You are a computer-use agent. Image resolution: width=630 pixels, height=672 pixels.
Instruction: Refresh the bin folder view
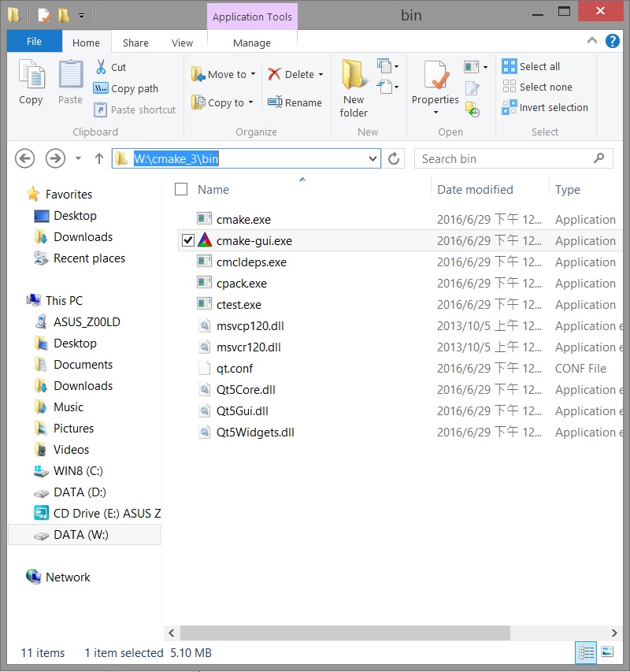394,159
